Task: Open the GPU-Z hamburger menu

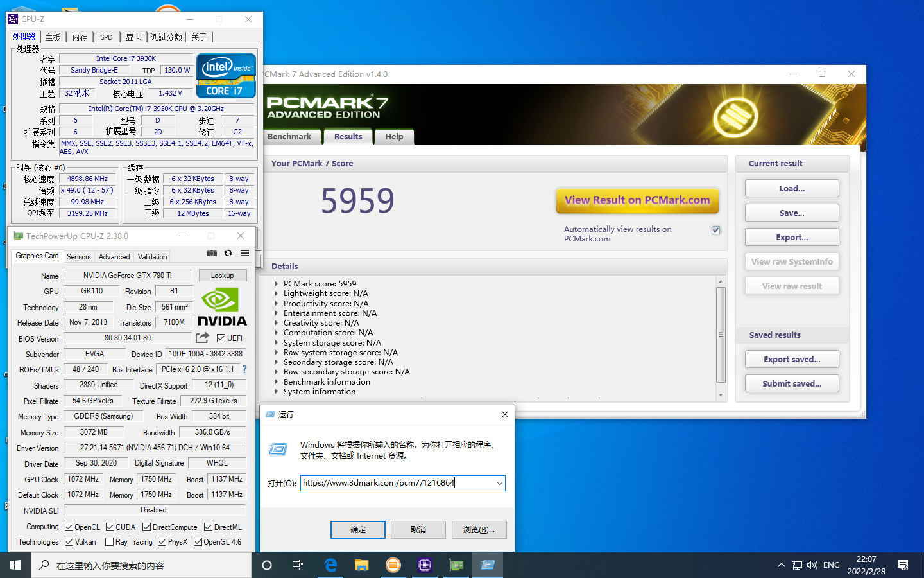Action: 244,253
